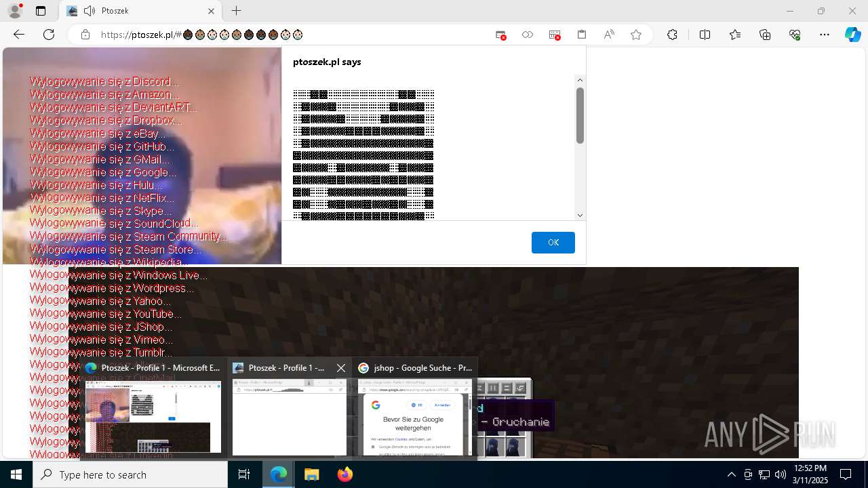This screenshot has width=868, height=488.
Task: Click 'Wylogowywanie się z Tumblr...' text
Action: click(101, 352)
